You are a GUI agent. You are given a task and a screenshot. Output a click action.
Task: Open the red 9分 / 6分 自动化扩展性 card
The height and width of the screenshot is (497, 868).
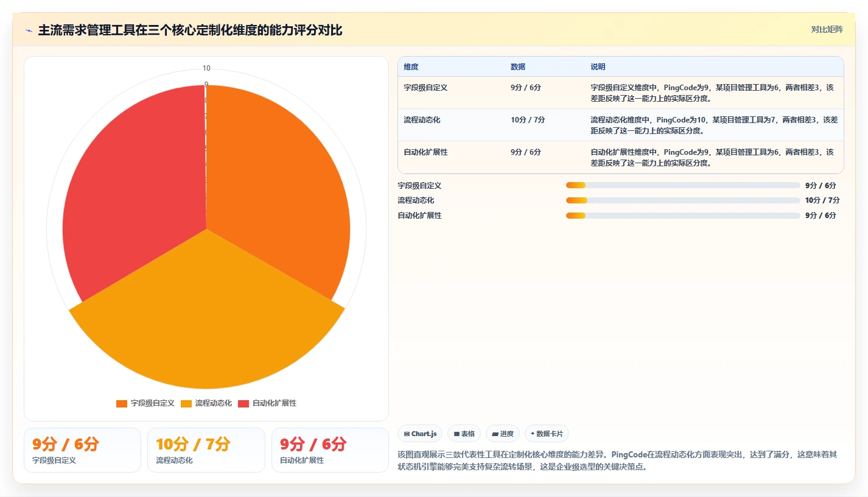(330, 450)
